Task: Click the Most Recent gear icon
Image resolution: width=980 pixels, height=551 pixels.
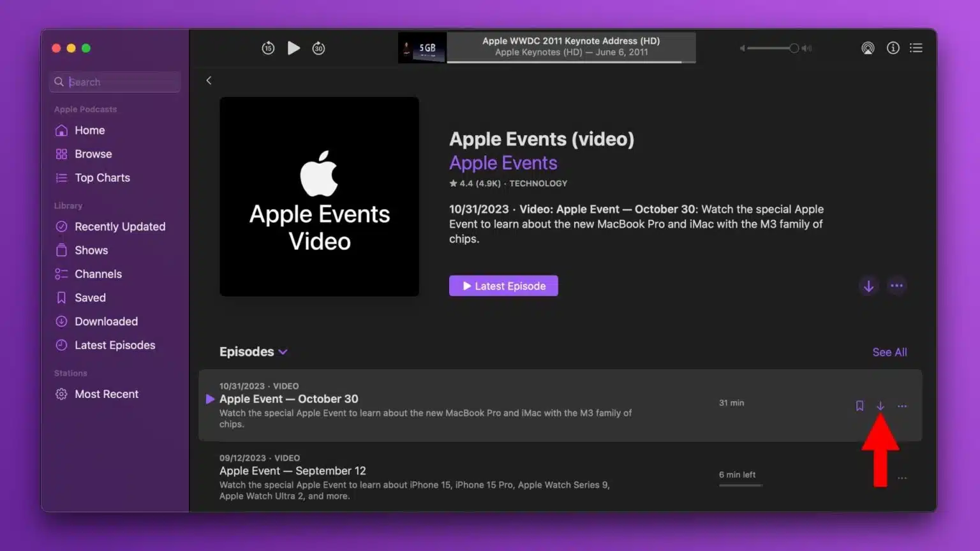Action: coord(61,394)
